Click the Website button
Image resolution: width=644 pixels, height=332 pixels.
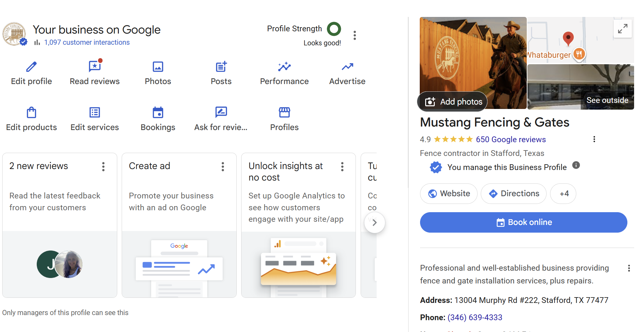449,194
